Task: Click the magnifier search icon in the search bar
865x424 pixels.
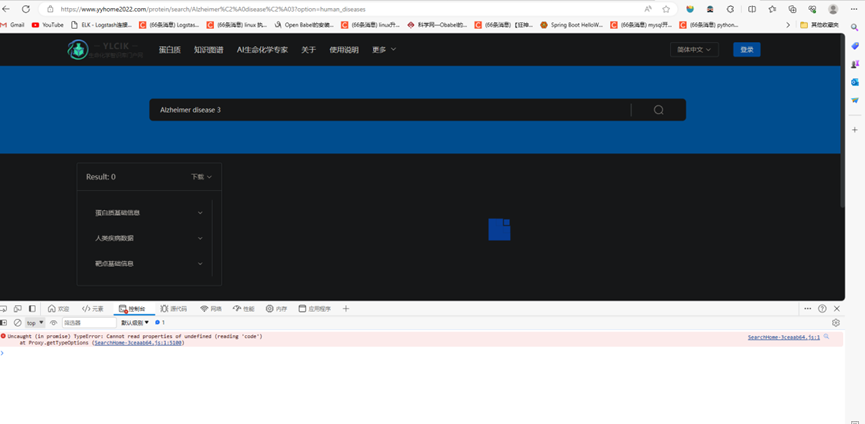Action: [x=658, y=110]
